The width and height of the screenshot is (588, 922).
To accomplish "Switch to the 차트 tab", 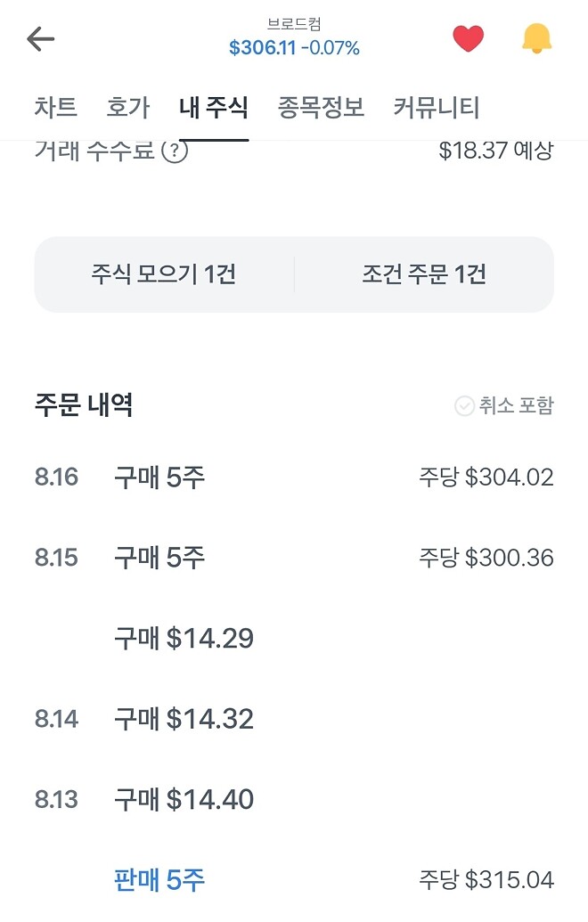I will point(57,107).
